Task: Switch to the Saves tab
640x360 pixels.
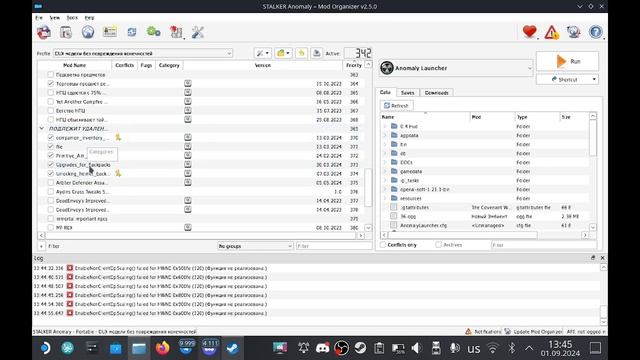Action: click(x=407, y=93)
